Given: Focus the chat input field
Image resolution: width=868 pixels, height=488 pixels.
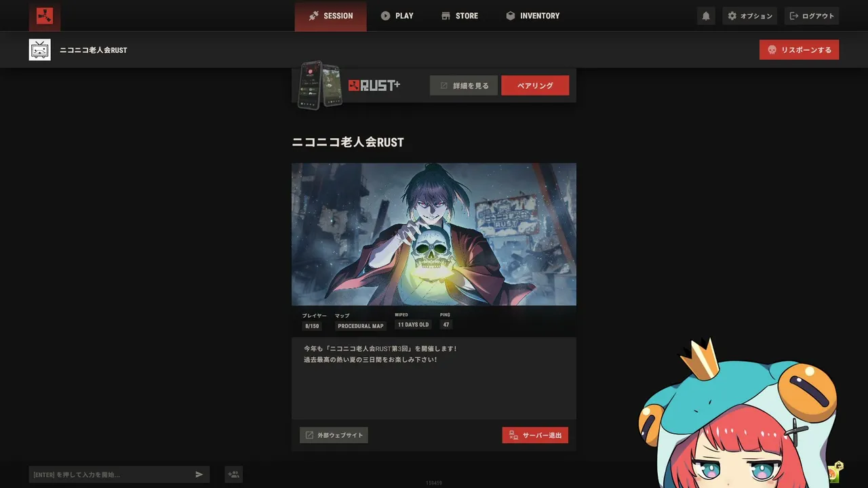Looking at the screenshot, I should pyautogui.click(x=111, y=474).
